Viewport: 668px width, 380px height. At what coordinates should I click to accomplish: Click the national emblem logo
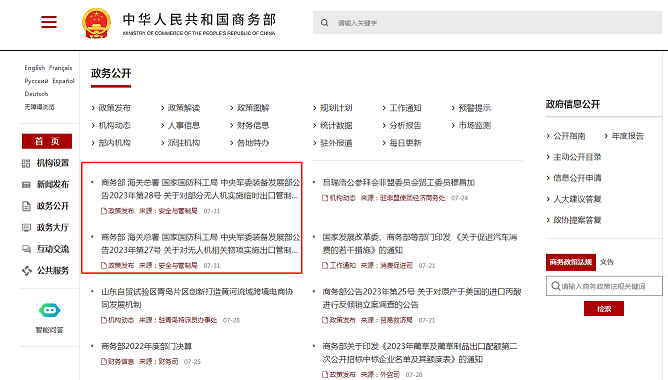[x=97, y=23]
